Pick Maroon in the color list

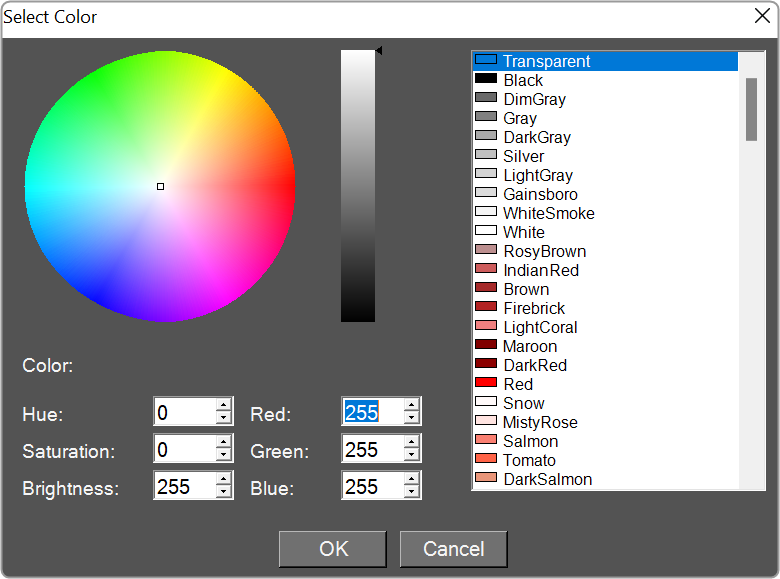605,346
